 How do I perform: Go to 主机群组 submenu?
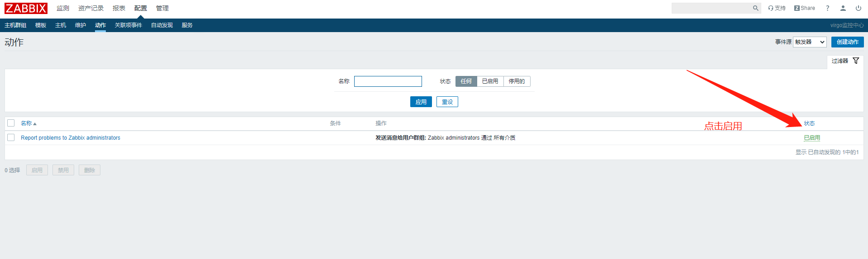[x=15, y=25]
